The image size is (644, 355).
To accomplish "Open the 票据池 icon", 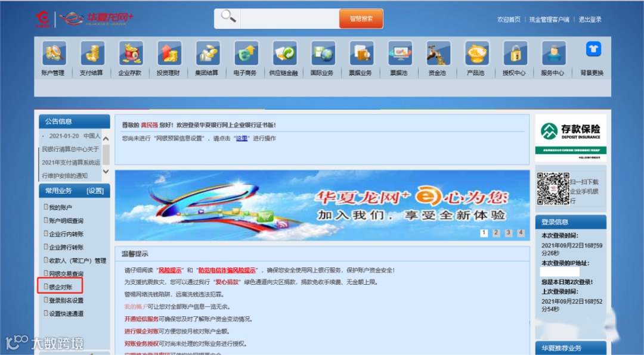I will (400, 54).
